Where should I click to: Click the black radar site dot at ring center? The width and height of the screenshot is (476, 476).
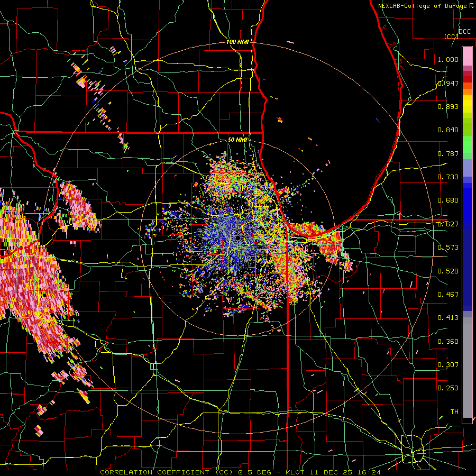[x=238, y=237]
